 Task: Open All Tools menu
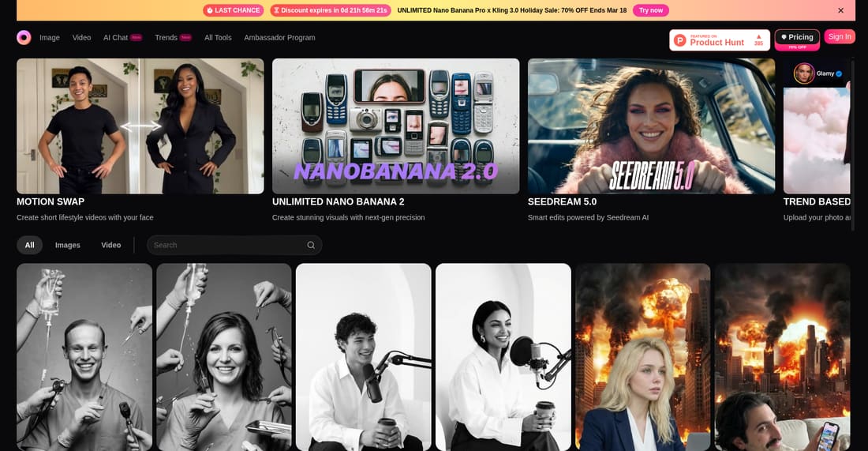[x=218, y=38]
